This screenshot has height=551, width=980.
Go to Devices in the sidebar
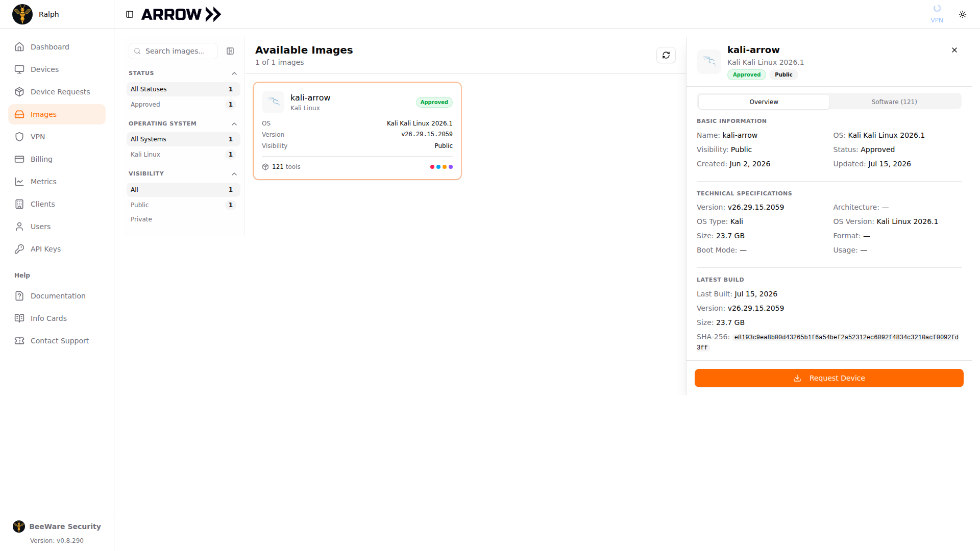[57, 69]
